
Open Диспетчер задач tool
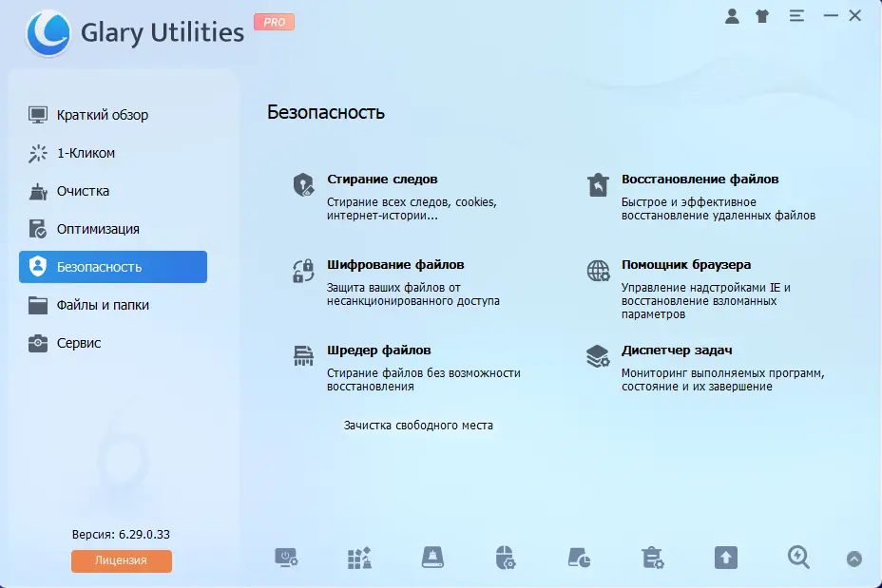[x=677, y=351]
